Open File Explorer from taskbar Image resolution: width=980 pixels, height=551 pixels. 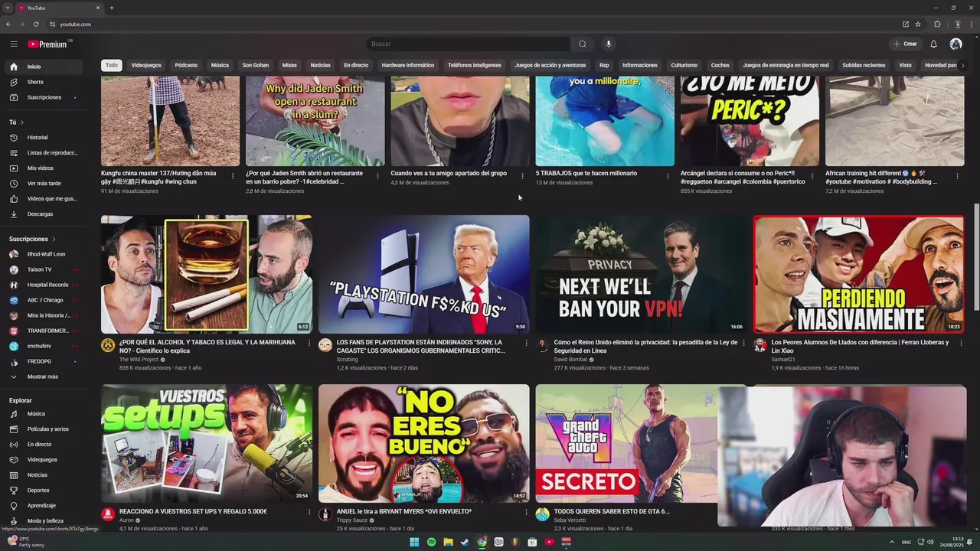click(448, 542)
